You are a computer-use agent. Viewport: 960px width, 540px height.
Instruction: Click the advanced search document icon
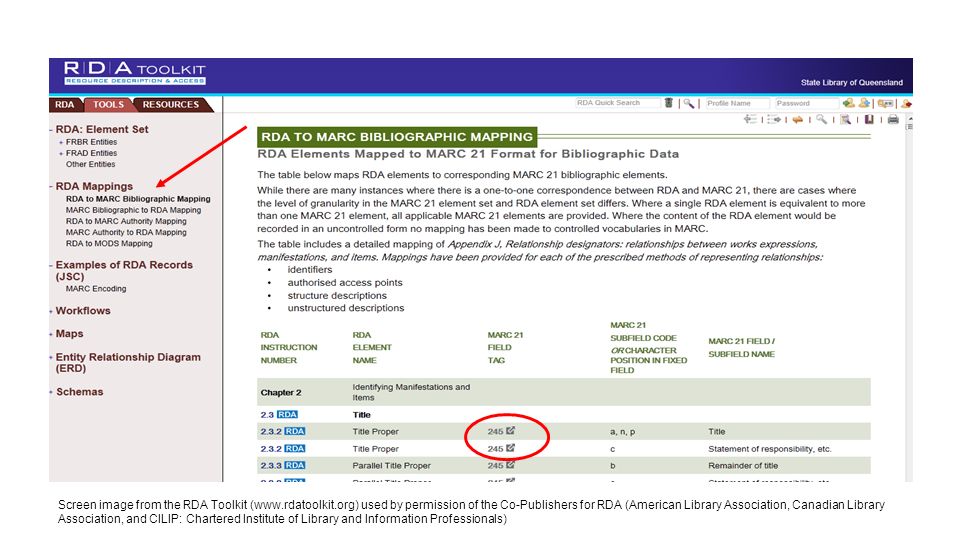pos(846,119)
